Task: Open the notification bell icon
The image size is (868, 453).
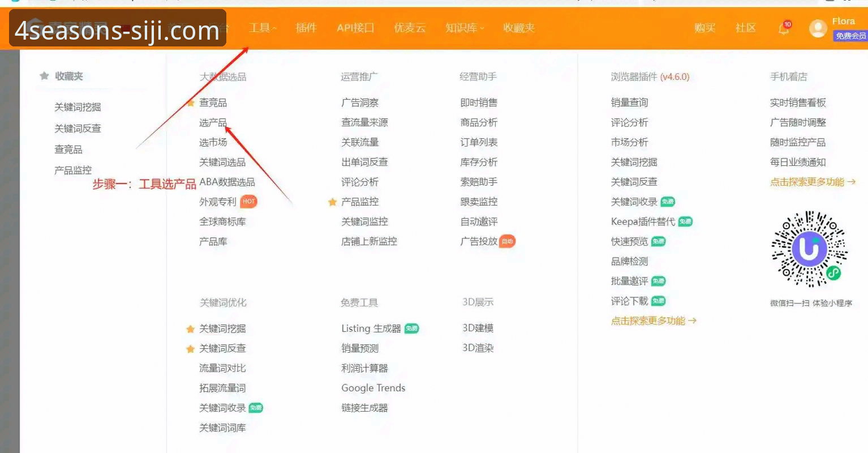Action: click(784, 28)
